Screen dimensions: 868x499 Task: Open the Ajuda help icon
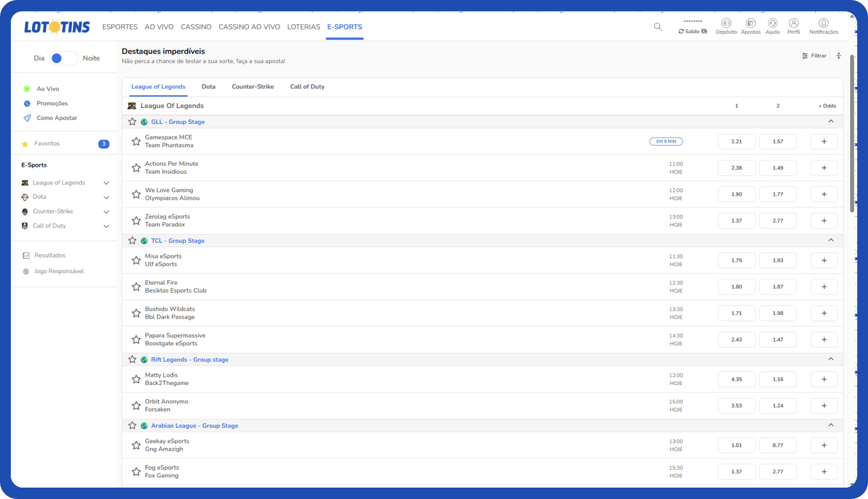pyautogui.click(x=773, y=23)
